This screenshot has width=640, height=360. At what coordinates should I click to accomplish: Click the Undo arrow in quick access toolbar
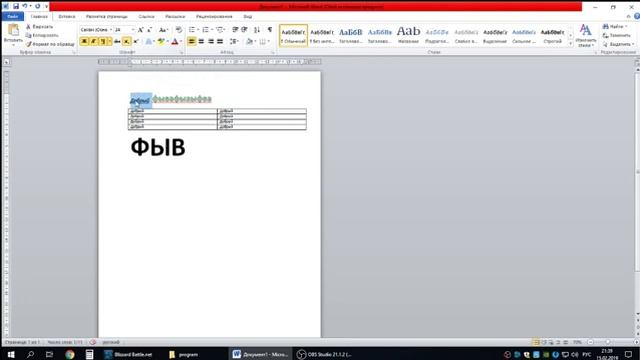click(25, 6)
